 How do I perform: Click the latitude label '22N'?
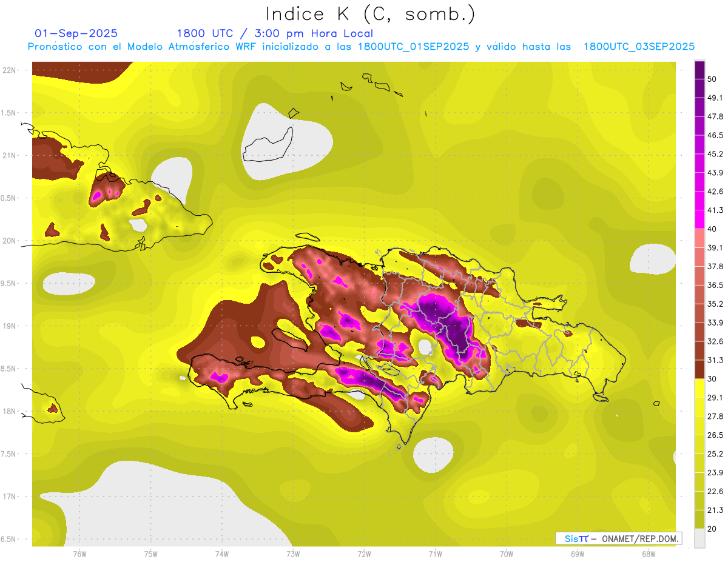coord(9,70)
